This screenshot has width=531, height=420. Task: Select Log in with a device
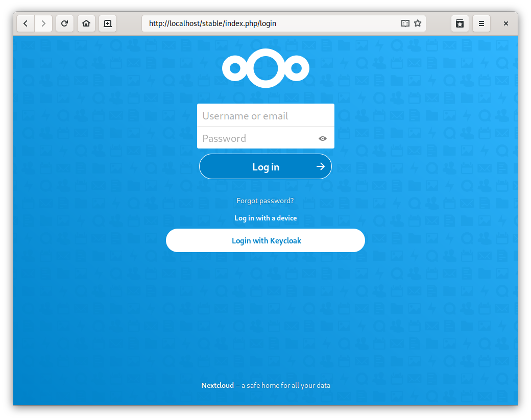[265, 218]
